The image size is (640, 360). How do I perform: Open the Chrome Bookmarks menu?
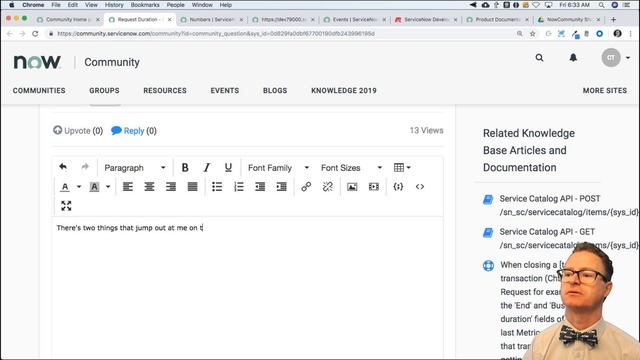click(145, 5)
